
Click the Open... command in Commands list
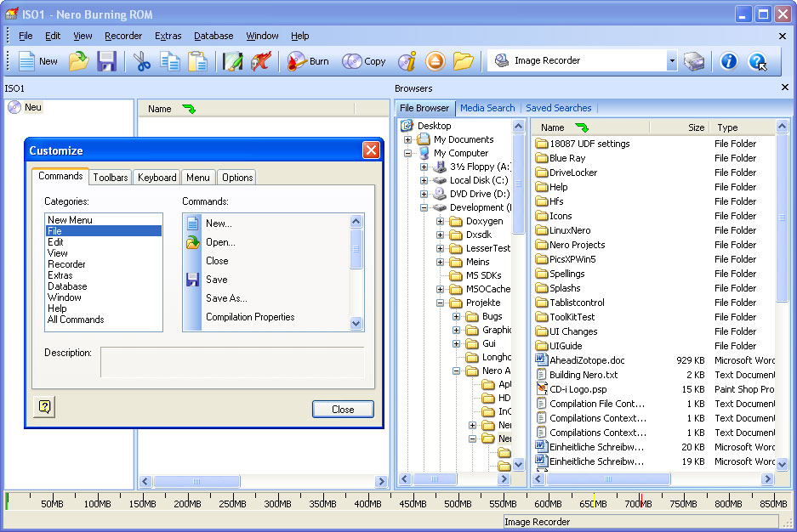tap(220, 242)
